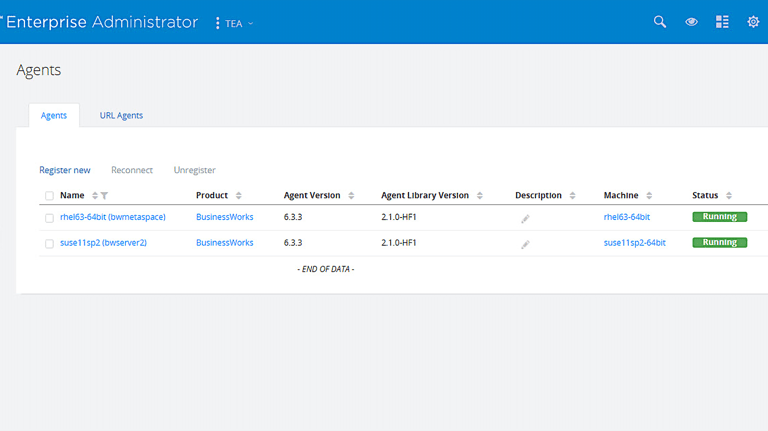Image resolution: width=768 pixels, height=431 pixels.
Task: Sort by Status column arrows
Action: point(729,195)
